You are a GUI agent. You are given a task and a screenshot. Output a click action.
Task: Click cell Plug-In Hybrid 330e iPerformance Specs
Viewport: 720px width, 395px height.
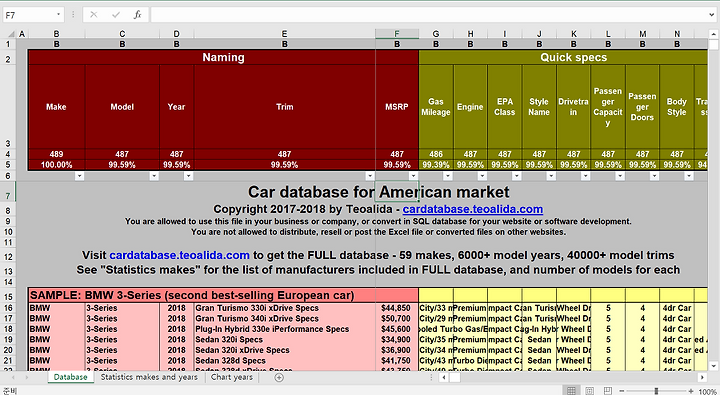[284, 329]
